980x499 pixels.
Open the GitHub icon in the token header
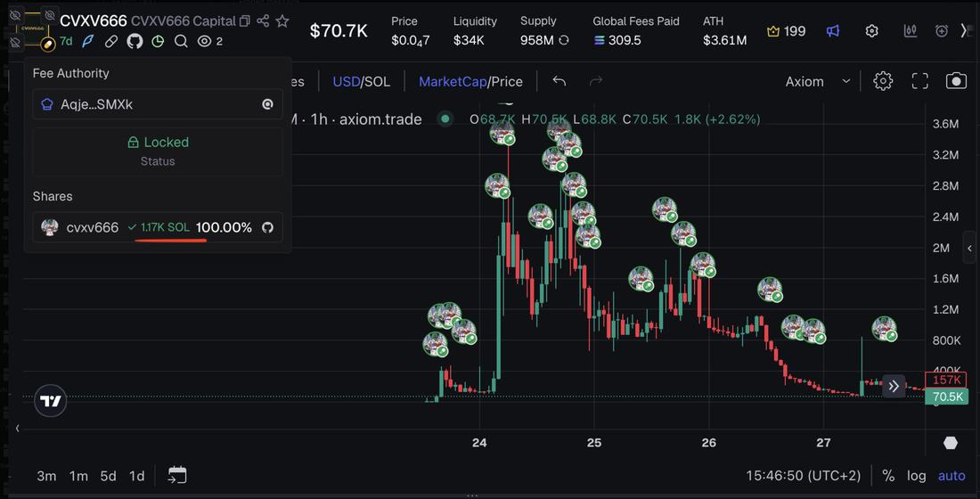click(135, 41)
